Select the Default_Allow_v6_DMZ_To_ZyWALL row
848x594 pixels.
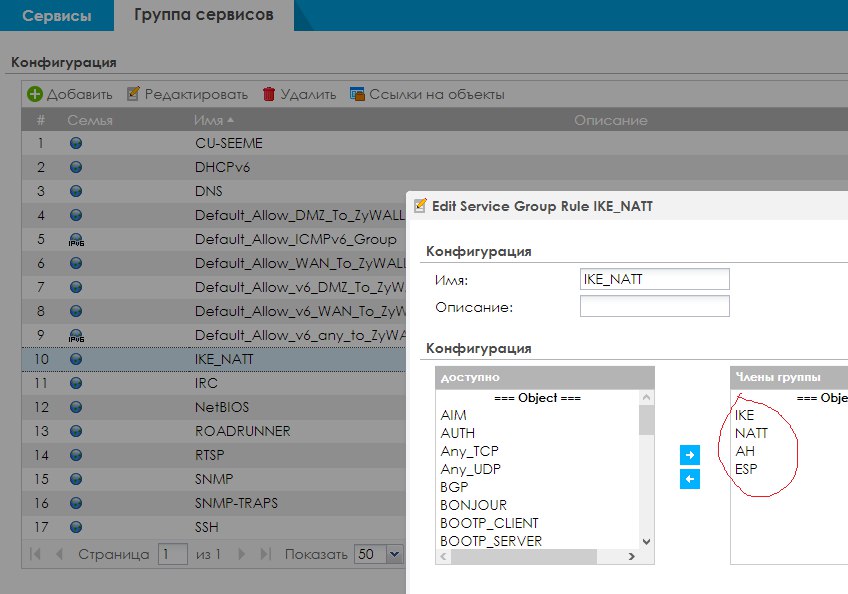click(214, 287)
